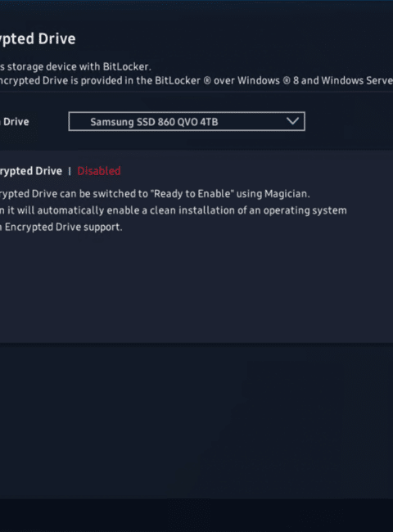Screen dimensions: 393x532
Task: Click the empty area of the status panel
Action: (196, 288)
